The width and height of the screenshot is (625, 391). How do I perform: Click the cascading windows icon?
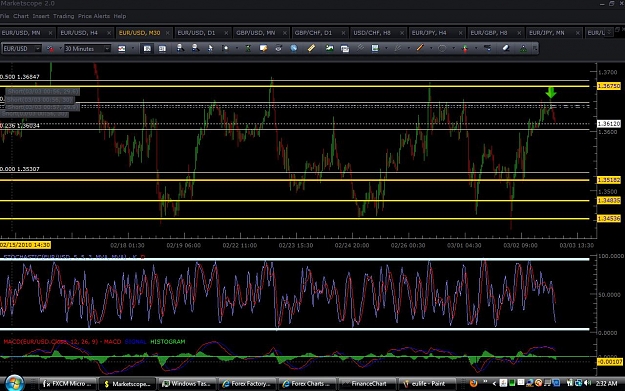(x=345, y=49)
